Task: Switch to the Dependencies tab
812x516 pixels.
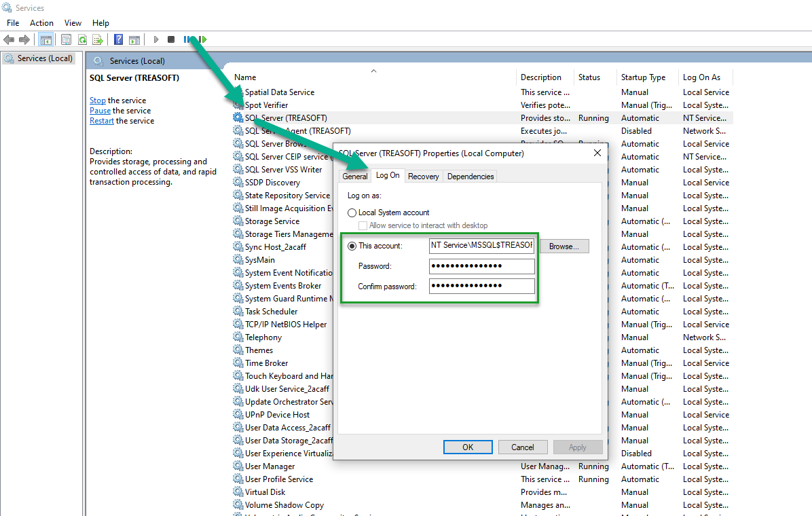Action: pos(470,176)
